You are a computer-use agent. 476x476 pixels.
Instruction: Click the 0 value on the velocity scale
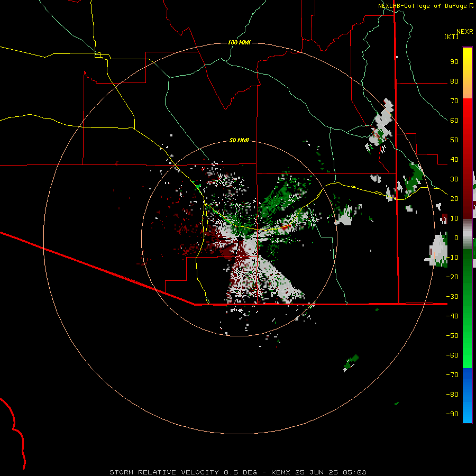point(456,237)
